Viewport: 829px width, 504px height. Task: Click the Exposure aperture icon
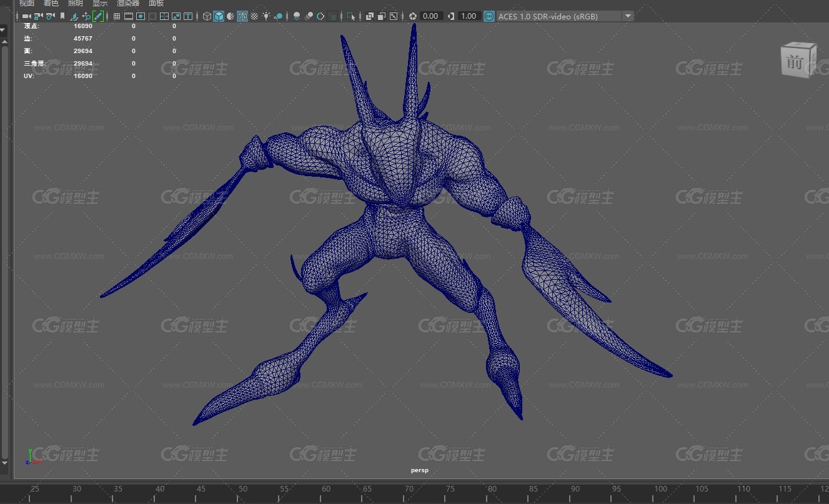[x=412, y=16]
